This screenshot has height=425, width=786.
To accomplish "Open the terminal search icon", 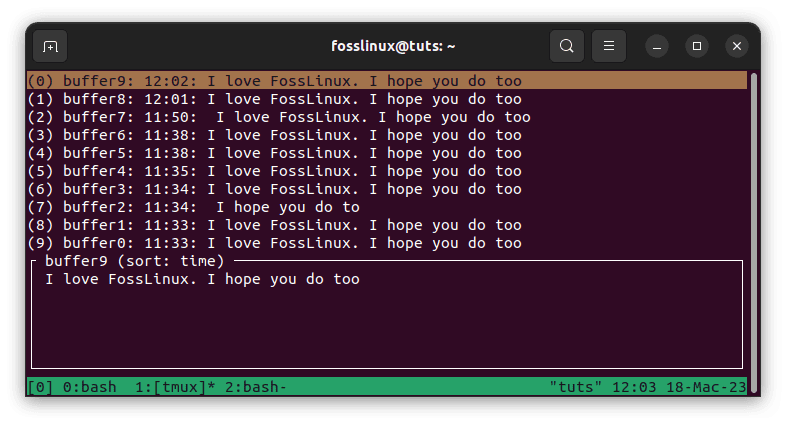I will click(566, 46).
